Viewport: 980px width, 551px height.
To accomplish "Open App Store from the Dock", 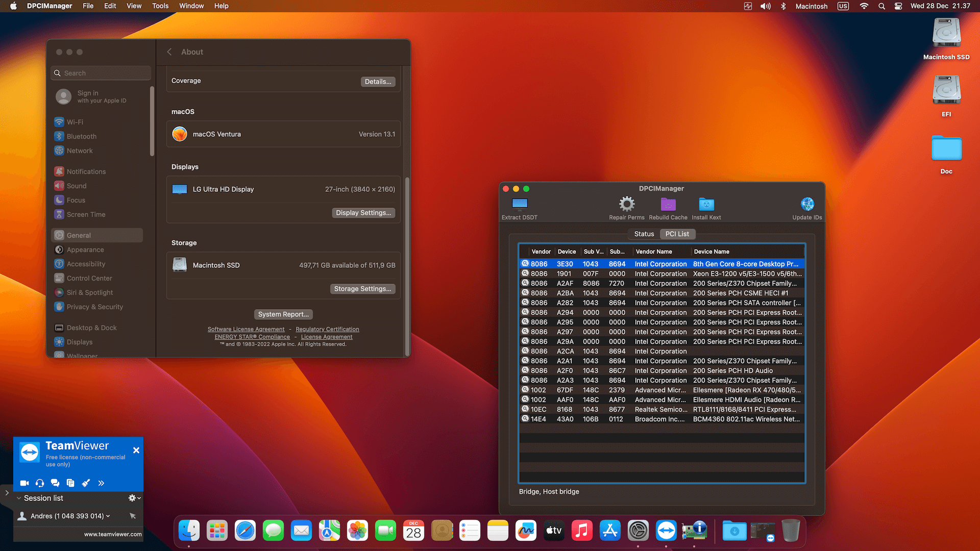I will [x=610, y=531].
